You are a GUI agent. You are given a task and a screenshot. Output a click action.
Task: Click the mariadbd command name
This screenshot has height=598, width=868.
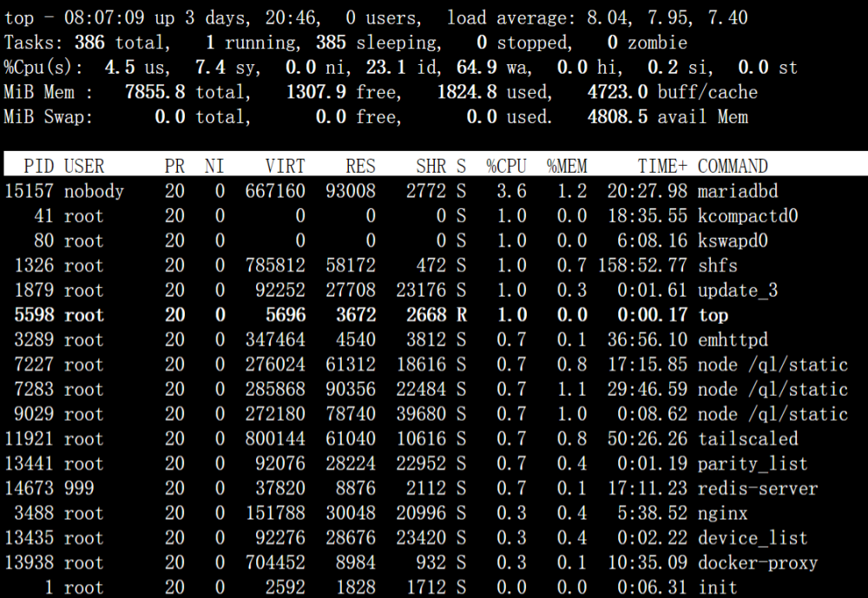pos(737,191)
